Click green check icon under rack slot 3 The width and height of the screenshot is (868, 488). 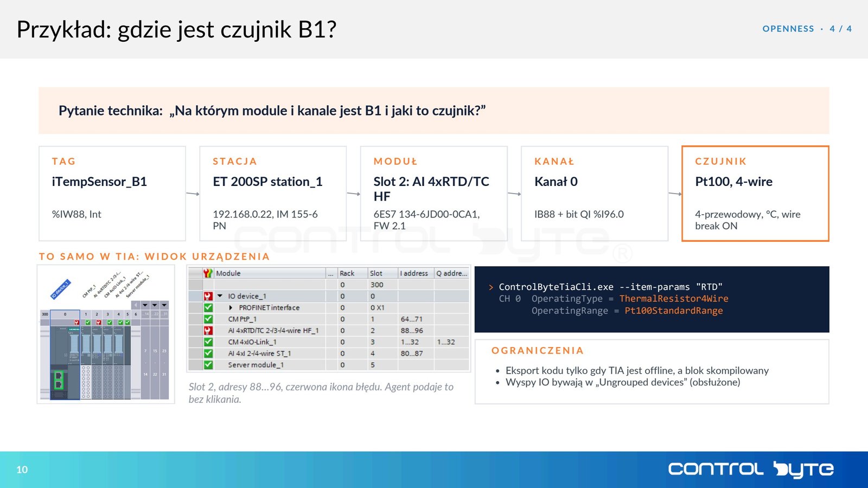(x=110, y=323)
